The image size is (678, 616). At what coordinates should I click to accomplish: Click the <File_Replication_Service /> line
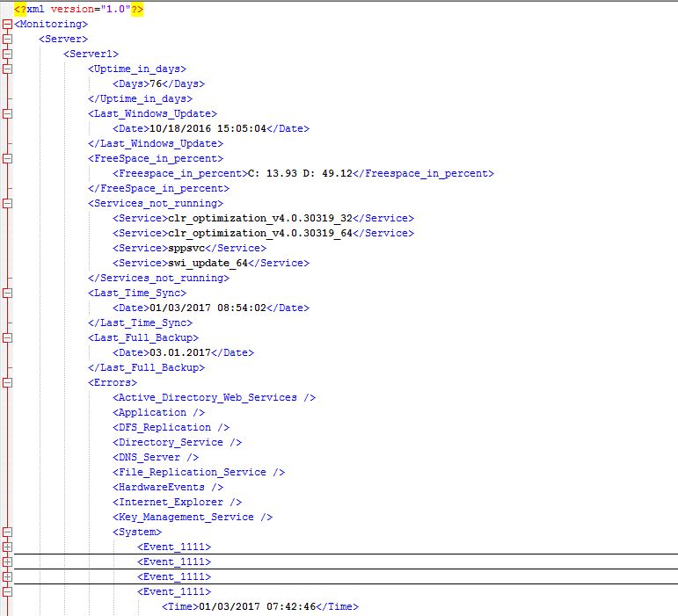pos(199,472)
